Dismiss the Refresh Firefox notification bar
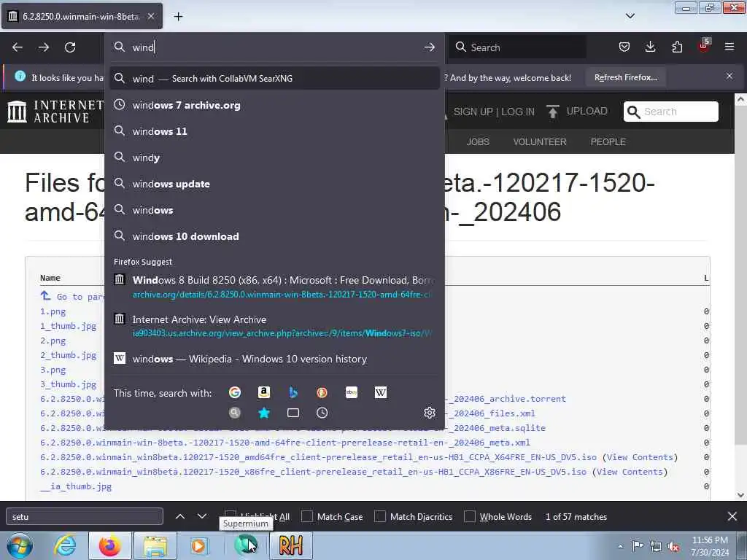 pyautogui.click(x=729, y=76)
